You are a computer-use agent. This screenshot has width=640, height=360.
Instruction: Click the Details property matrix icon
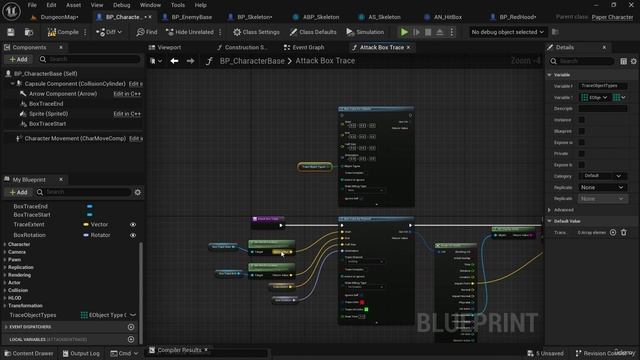624,61
